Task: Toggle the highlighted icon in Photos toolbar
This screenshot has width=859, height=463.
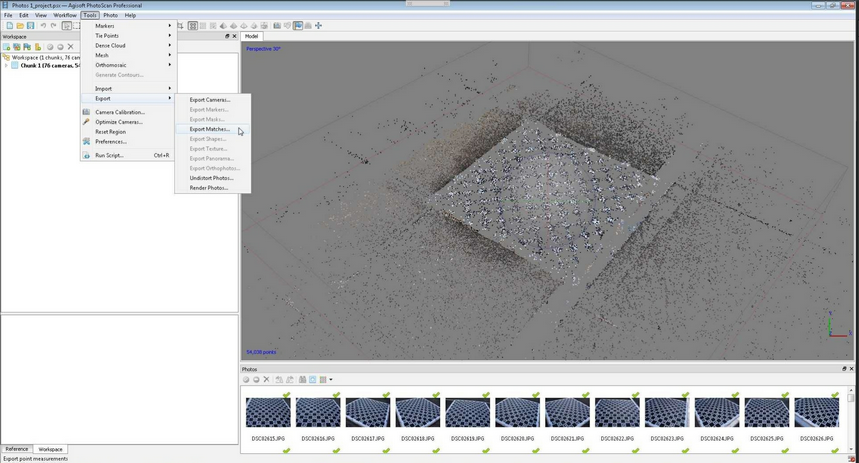Action: pos(312,379)
